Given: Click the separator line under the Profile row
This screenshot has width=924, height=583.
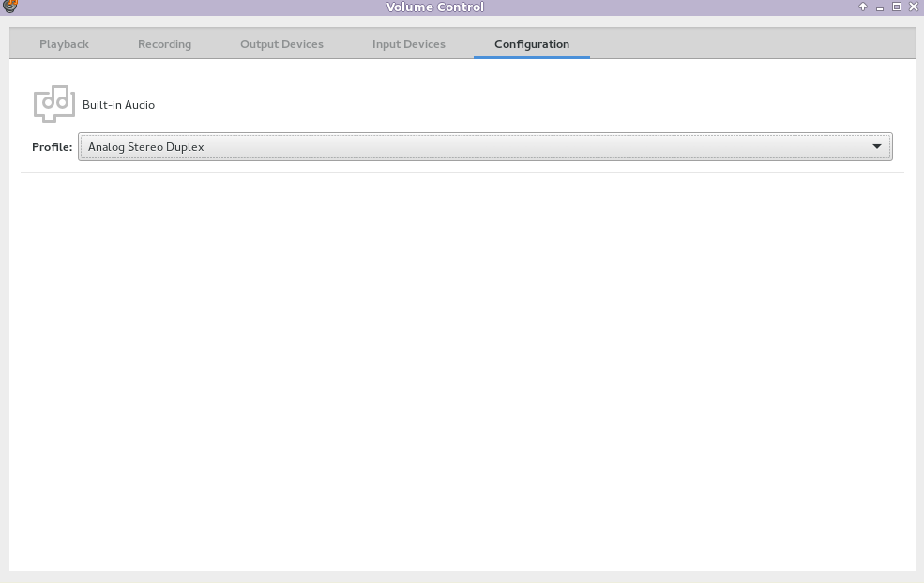Looking at the screenshot, I should [462, 172].
